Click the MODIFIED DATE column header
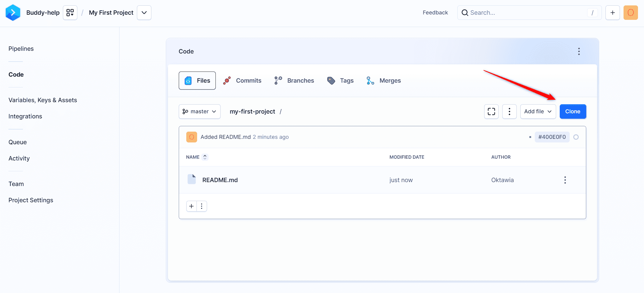Viewport: 644px width, 293px height. 407,157
